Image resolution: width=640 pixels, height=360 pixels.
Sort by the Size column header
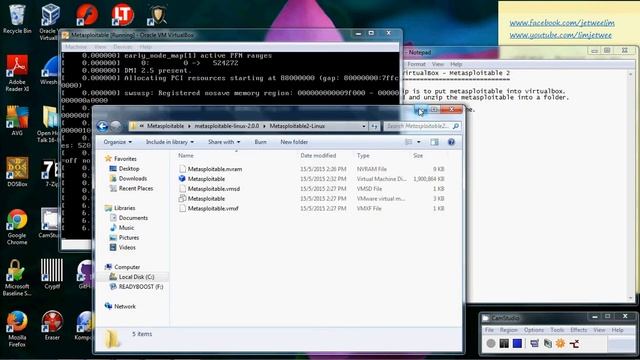click(x=418, y=156)
